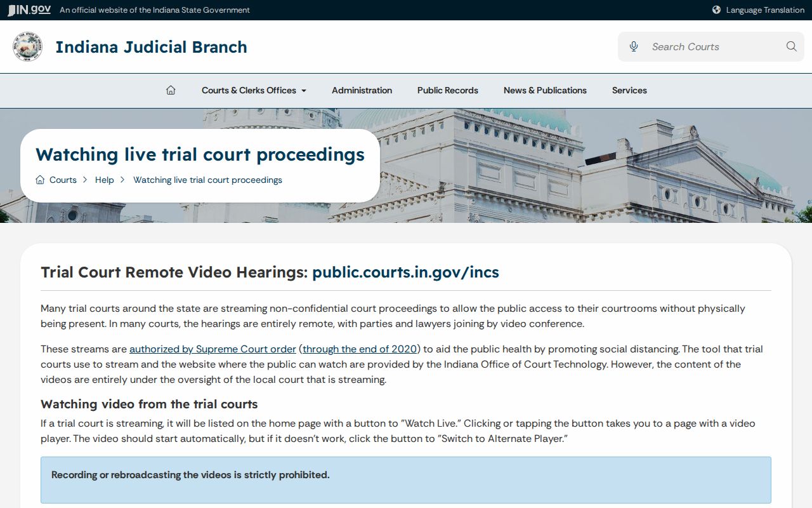The width and height of the screenshot is (812, 508).
Task: Go to Help breadcrumb link
Action: tap(105, 180)
